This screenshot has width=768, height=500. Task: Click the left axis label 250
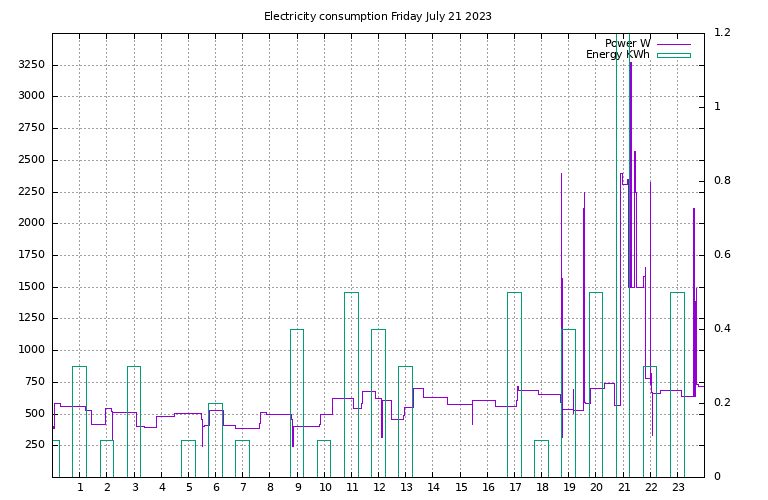[x=34, y=445]
